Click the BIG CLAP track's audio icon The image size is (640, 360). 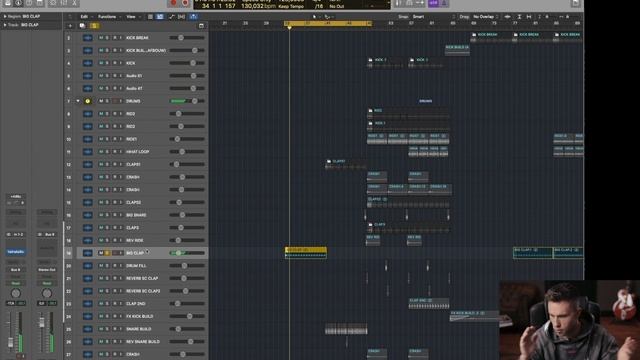(x=87, y=253)
